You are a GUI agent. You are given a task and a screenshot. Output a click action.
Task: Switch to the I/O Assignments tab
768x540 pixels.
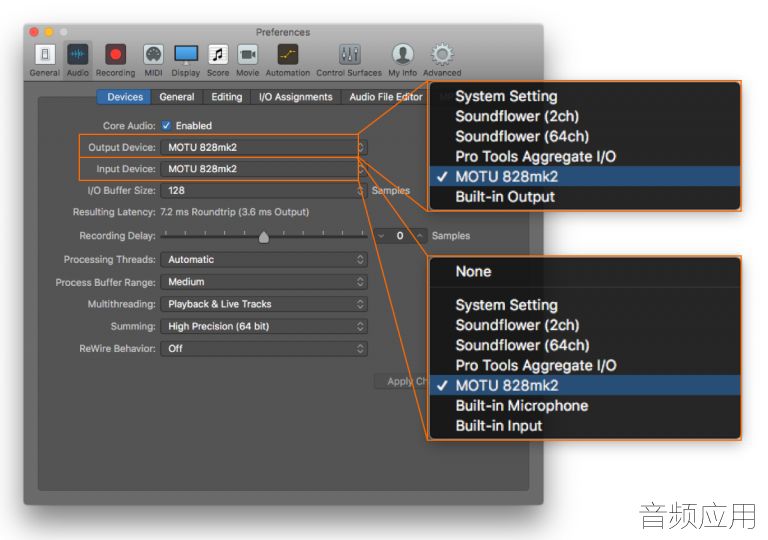(295, 97)
